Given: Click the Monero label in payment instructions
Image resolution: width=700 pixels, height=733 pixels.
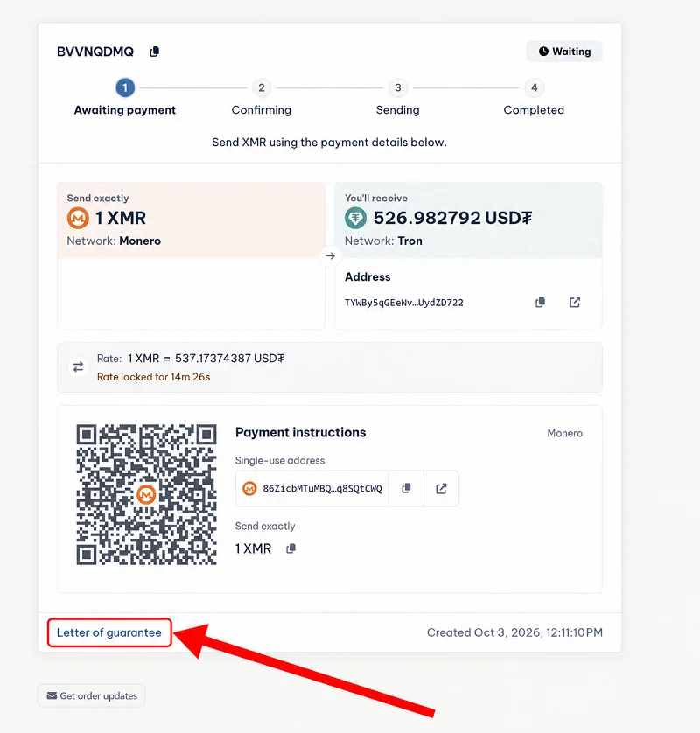Looking at the screenshot, I should [565, 433].
